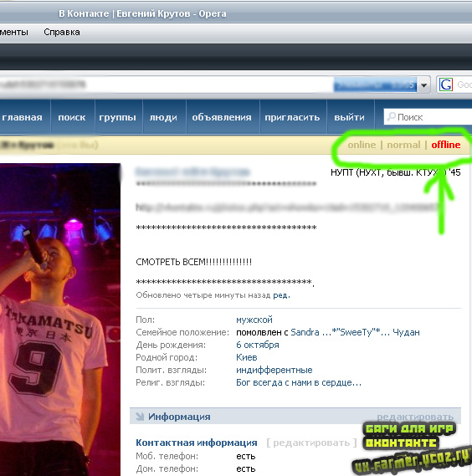Viewport: 472px width, 476px height.
Task: Click the Контактная информация heading
Action: click(x=197, y=443)
